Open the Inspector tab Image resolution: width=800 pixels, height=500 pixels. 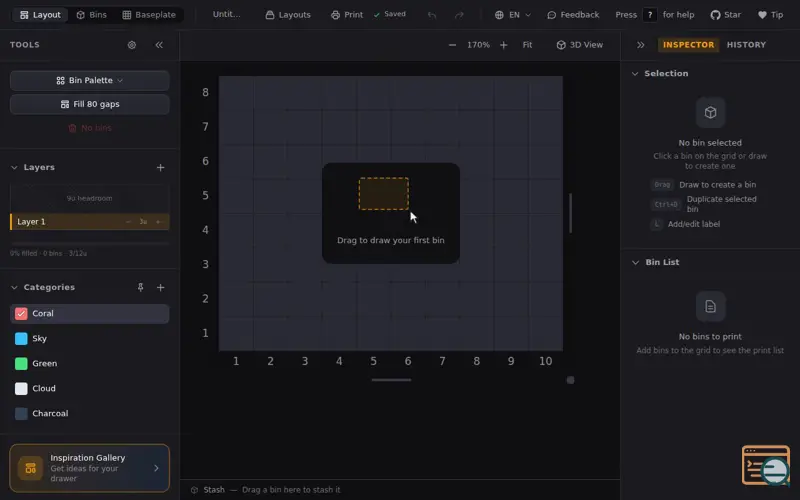point(688,45)
